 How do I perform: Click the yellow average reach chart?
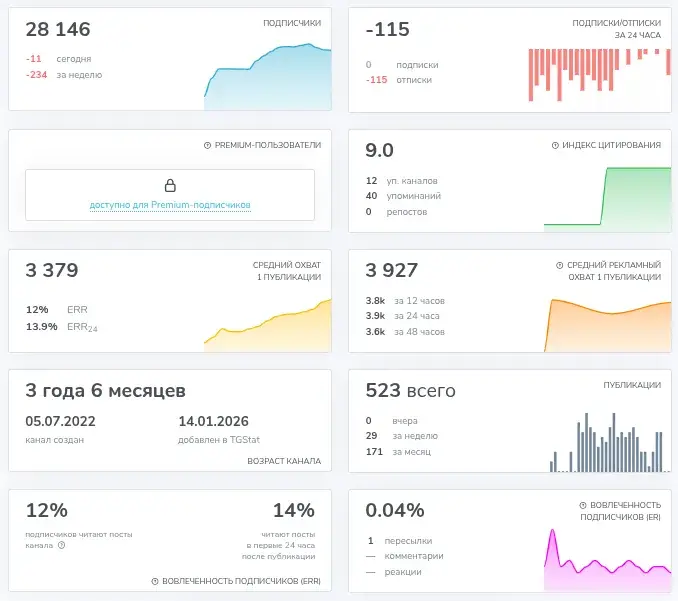[268, 325]
